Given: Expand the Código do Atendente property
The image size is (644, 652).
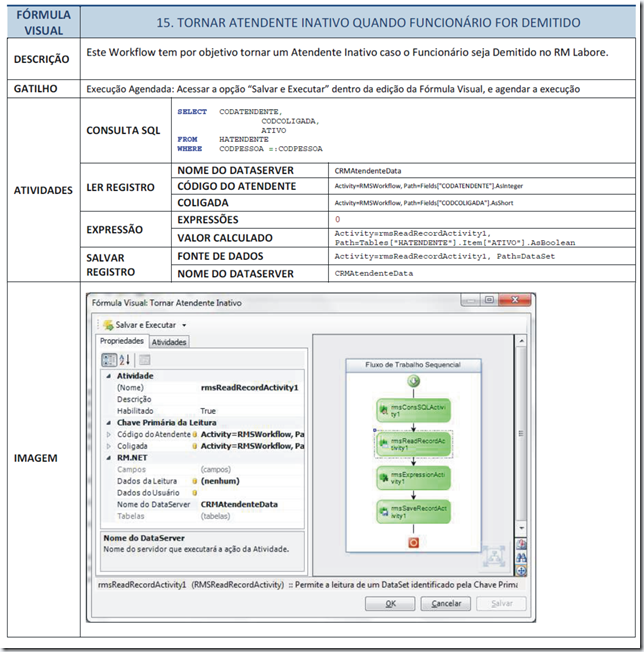Looking at the screenshot, I should pos(109,435).
